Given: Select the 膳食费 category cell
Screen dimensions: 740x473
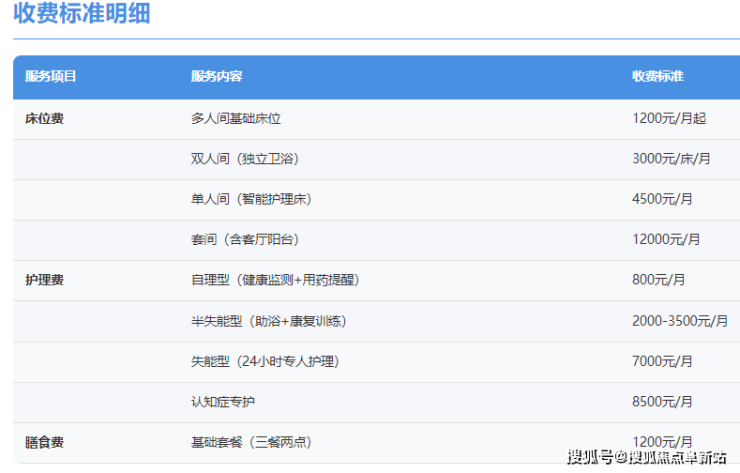Looking at the screenshot, I should tap(44, 442).
